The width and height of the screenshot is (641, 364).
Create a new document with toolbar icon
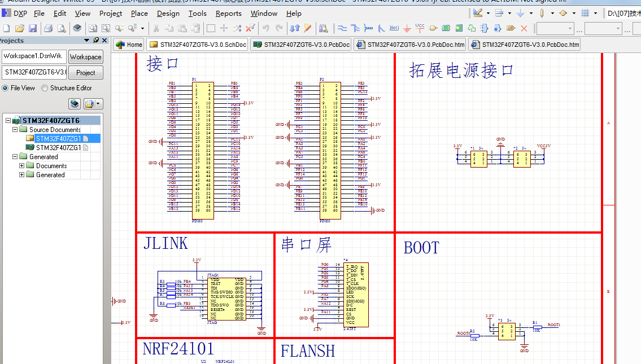7,28
